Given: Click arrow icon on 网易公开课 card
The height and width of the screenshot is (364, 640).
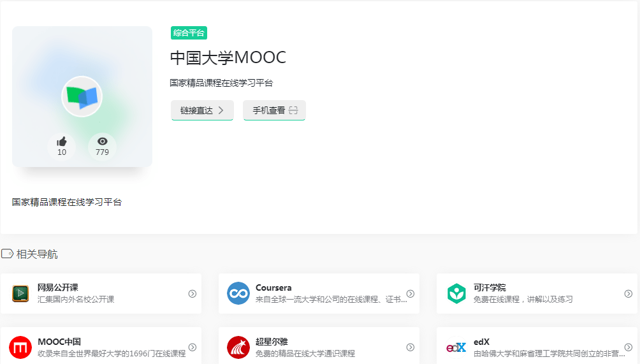Looking at the screenshot, I should pyautogui.click(x=193, y=294).
